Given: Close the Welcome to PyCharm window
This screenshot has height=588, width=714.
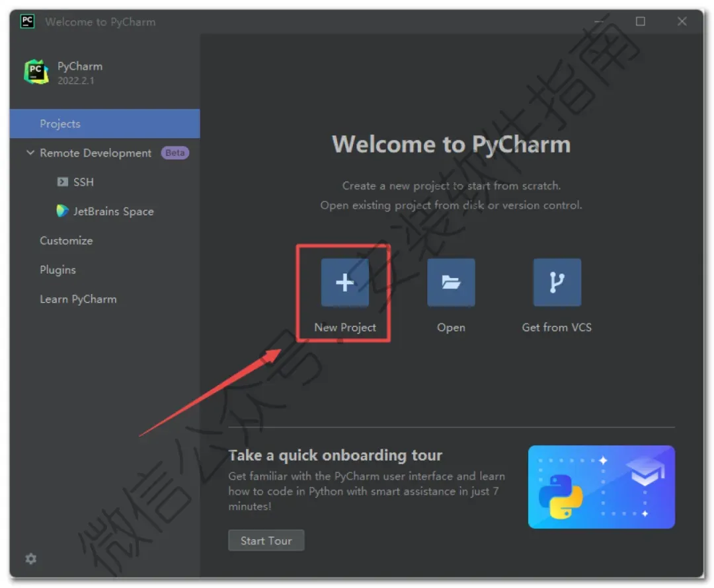Looking at the screenshot, I should click(x=682, y=21).
